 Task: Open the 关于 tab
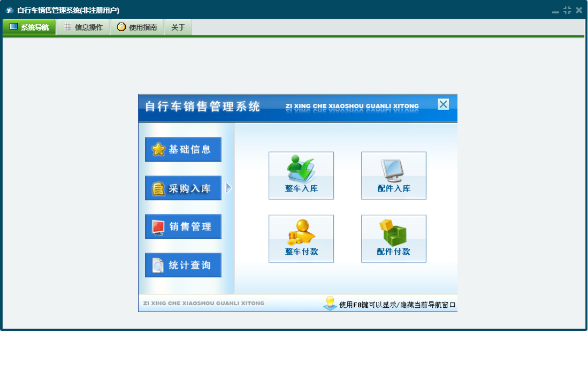tap(178, 27)
